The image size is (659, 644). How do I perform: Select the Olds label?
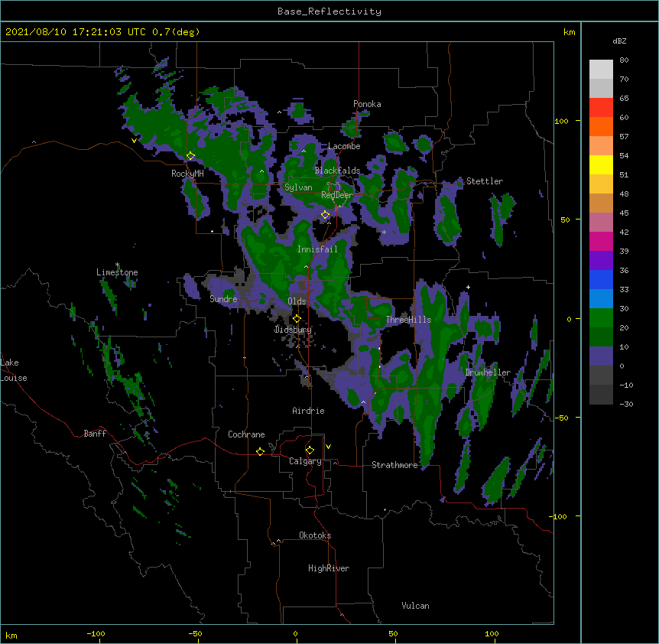pyautogui.click(x=297, y=301)
